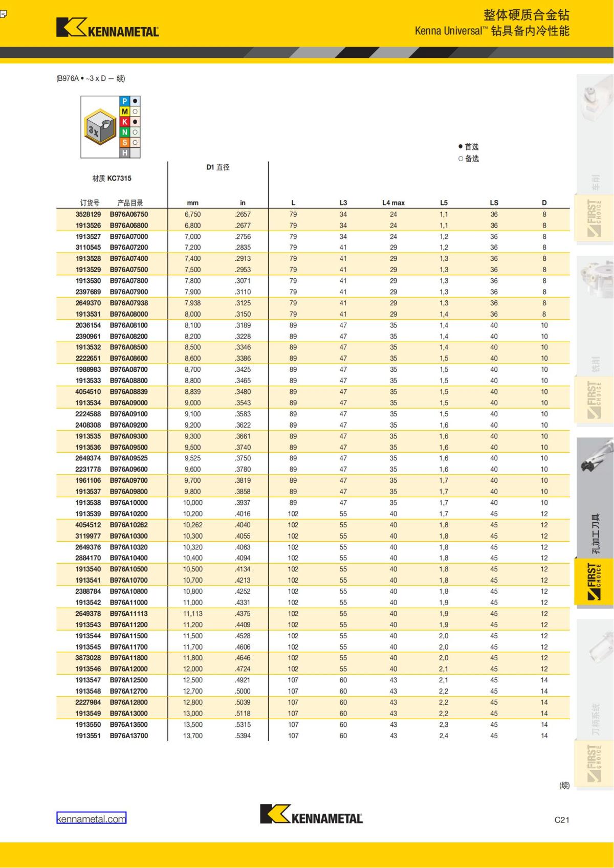Click the inch value .5000
614x868 pixels.
tap(243, 691)
